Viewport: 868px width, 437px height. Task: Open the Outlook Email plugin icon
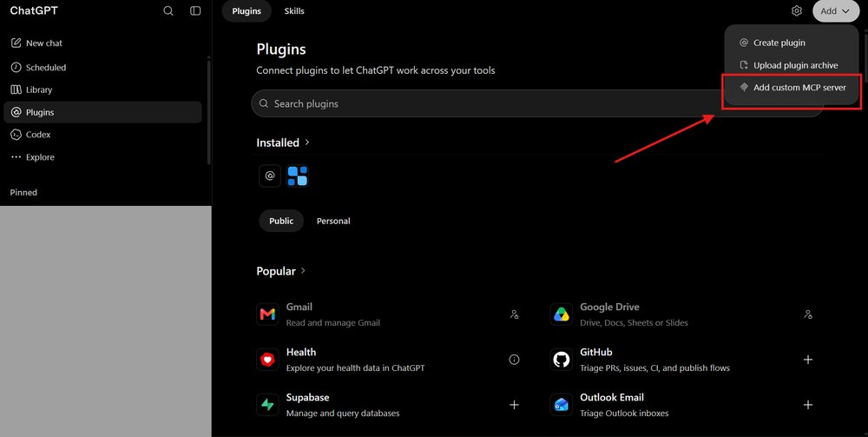562,405
